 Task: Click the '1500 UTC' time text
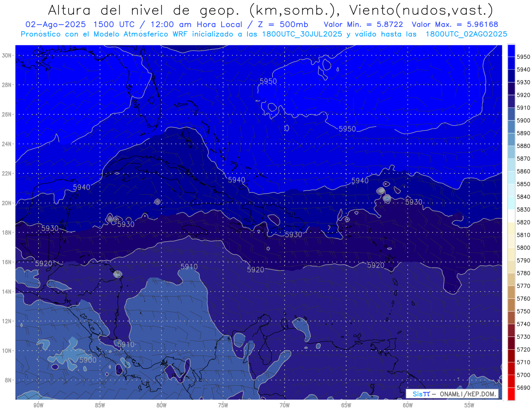click(x=115, y=24)
